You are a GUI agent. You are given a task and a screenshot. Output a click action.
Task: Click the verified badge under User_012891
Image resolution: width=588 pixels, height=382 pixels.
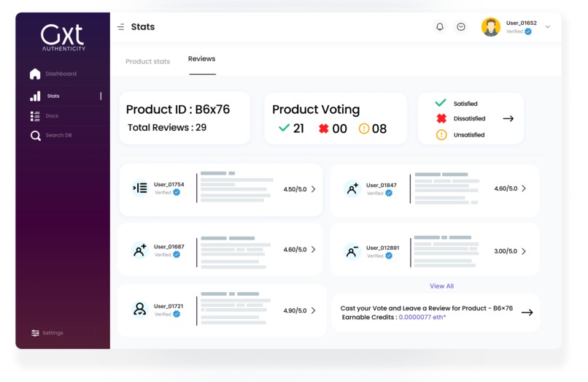tap(389, 256)
